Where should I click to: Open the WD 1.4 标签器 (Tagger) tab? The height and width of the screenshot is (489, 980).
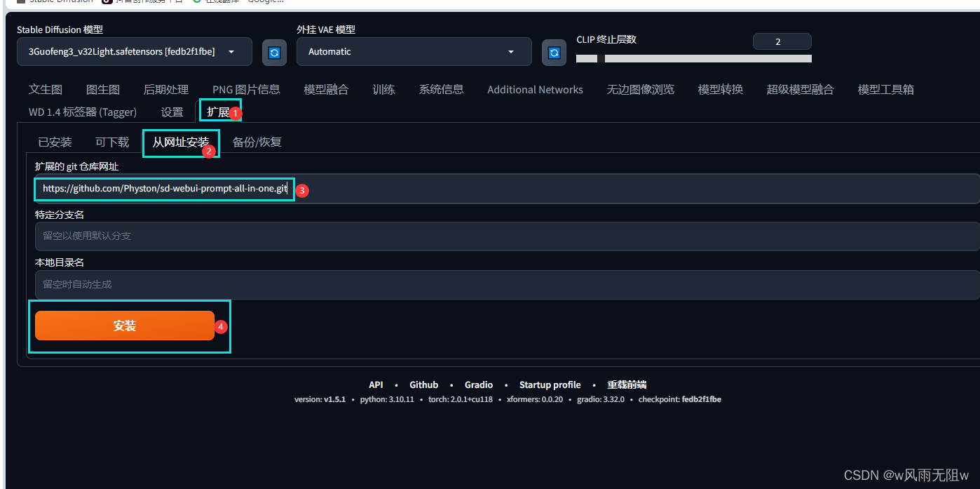[x=83, y=112]
